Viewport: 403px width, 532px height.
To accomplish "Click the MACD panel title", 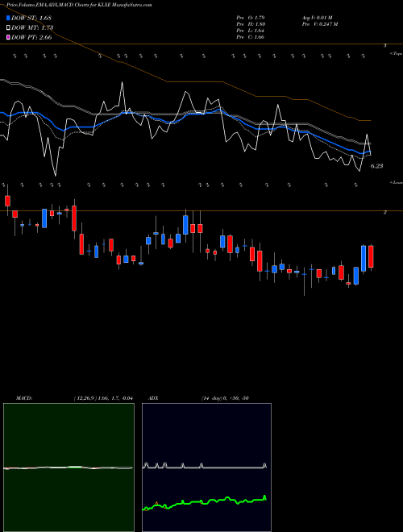I will pyautogui.click(x=24, y=398).
